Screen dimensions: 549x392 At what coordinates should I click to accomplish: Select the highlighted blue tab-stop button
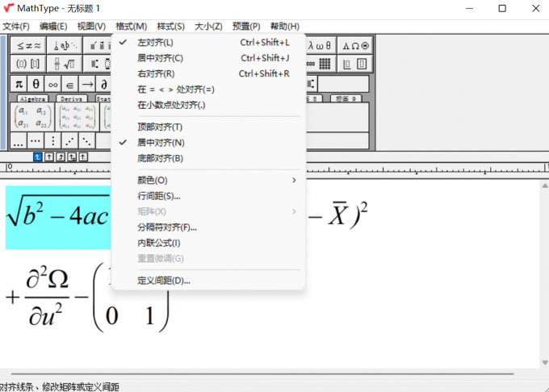coord(37,157)
